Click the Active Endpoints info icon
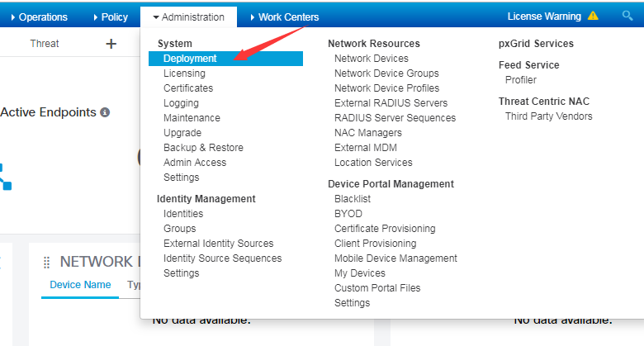The image size is (644, 346). click(x=105, y=112)
